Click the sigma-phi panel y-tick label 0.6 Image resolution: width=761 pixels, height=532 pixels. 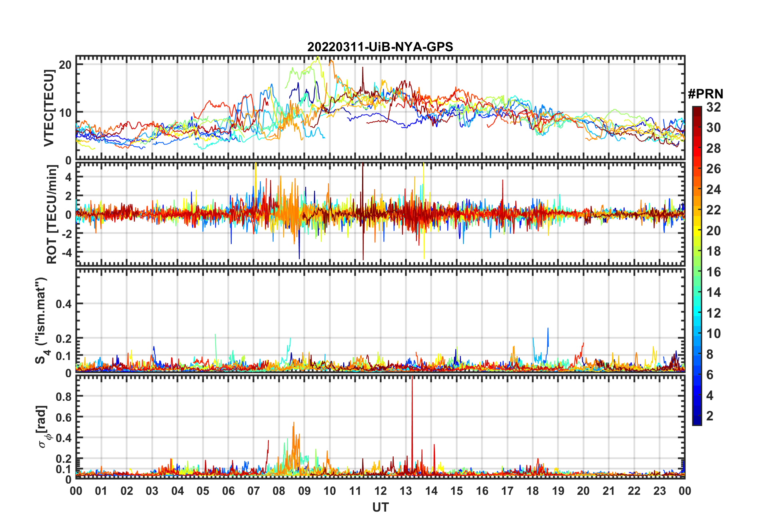[x=64, y=417]
